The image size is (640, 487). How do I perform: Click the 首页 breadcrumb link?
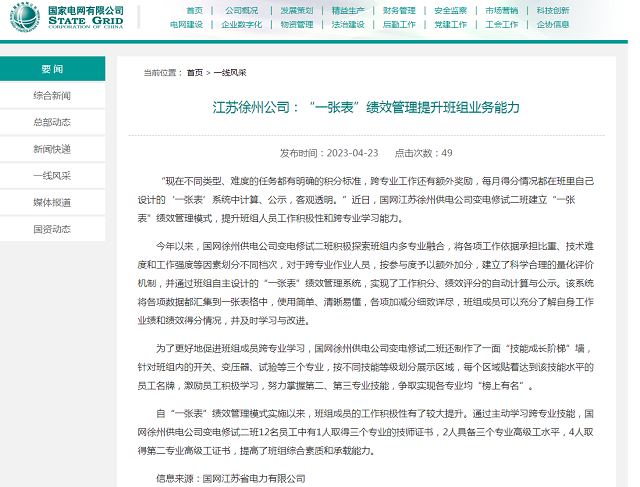195,73
